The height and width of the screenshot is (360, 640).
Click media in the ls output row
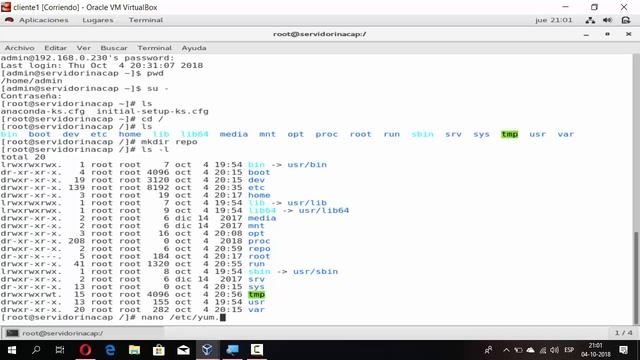click(233, 134)
